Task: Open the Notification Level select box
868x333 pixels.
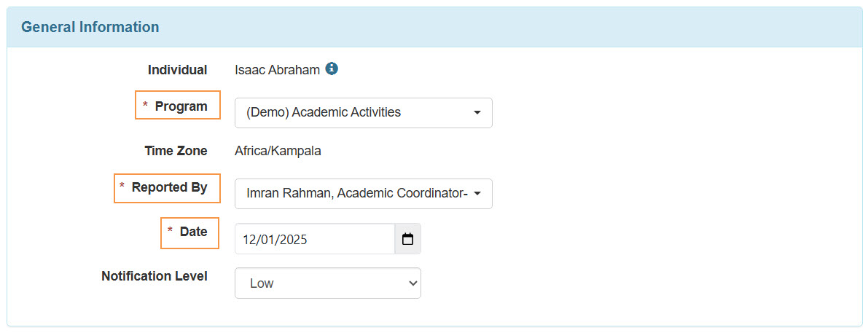Action: (327, 283)
